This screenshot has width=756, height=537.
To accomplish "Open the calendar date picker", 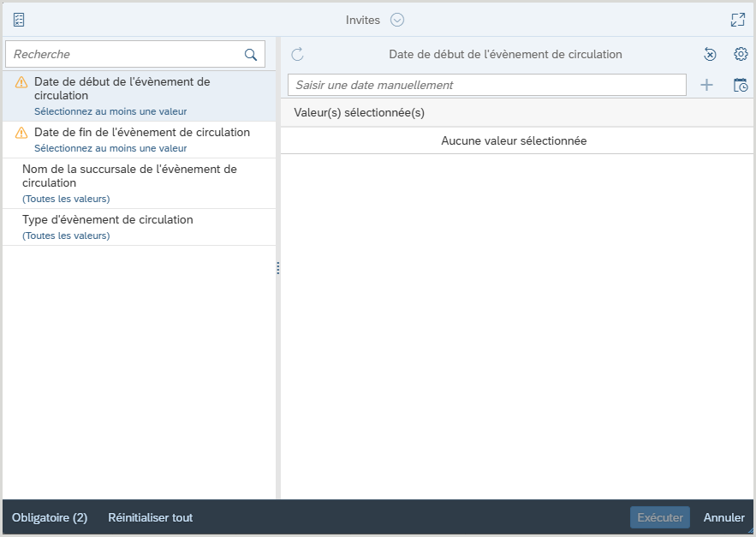I will [x=741, y=85].
